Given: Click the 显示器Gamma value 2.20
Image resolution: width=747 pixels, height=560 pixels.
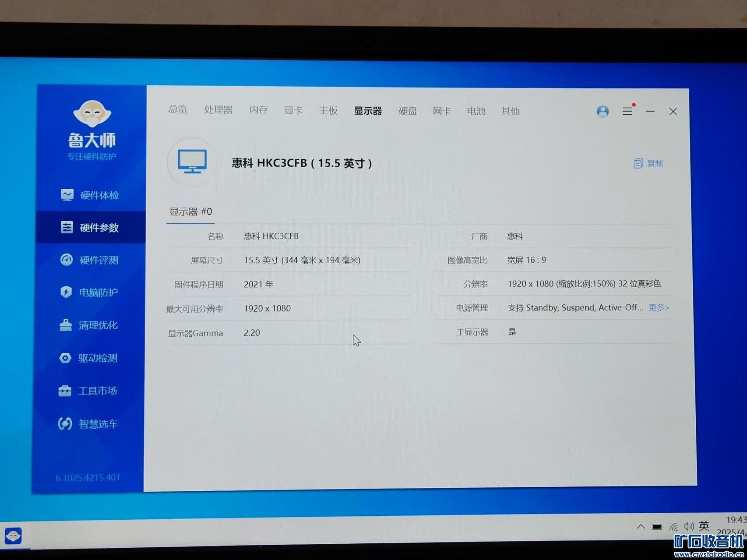Looking at the screenshot, I should coord(252,333).
